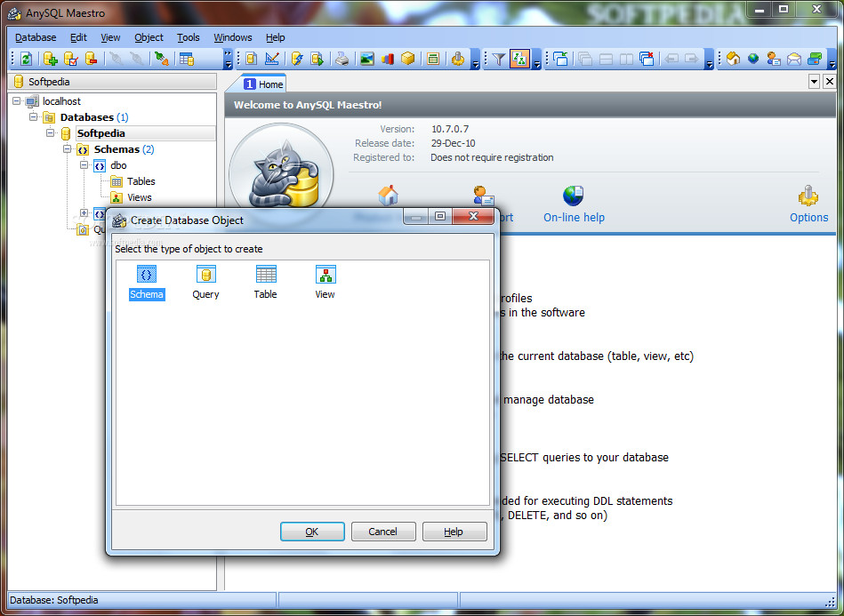
Task: Click the close all windows icon
Action: pyautogui.click(x=647, y=59)
